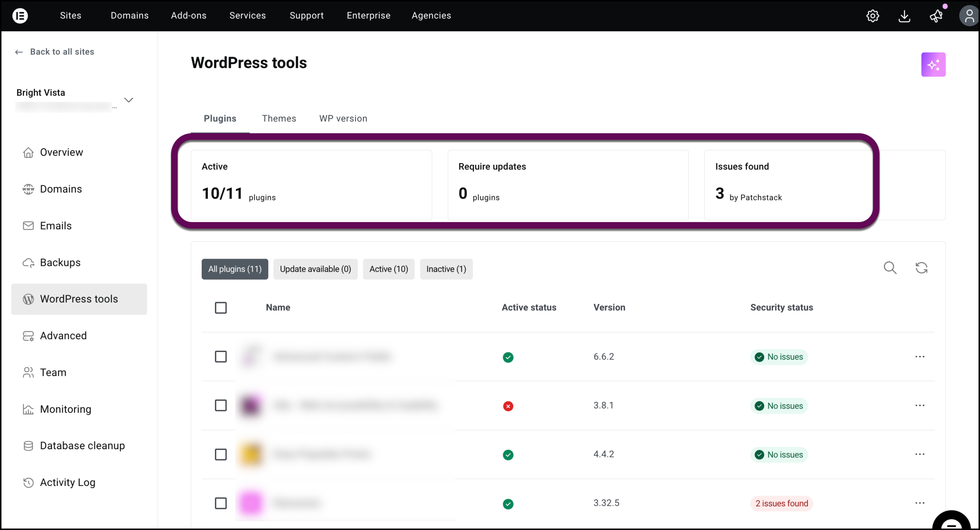Filter plugins by Inactive (1)
Screen dimensions: 980x530
pyautogui.click(x=446, y=269)
